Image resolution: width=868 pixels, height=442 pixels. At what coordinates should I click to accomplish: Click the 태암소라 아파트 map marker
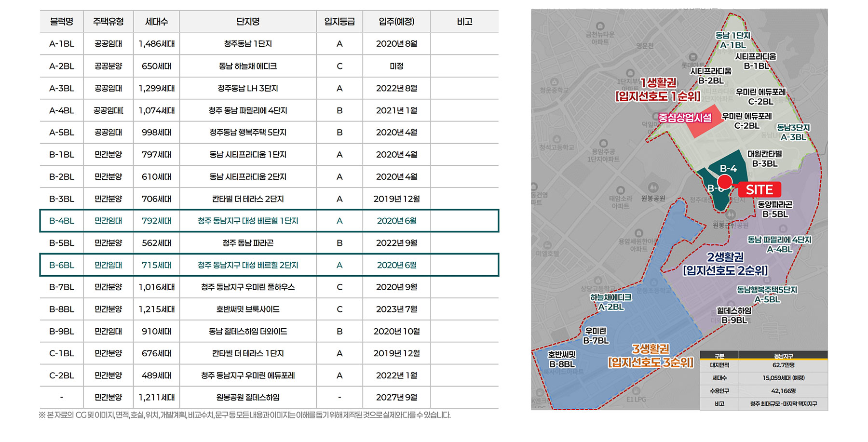click(x=621, y=190)
